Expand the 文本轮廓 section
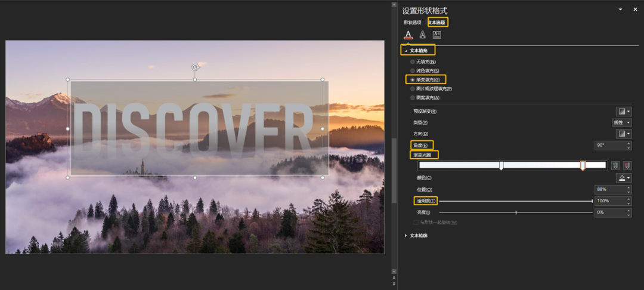Screen dimensions: 644x290 pos(406,236)
